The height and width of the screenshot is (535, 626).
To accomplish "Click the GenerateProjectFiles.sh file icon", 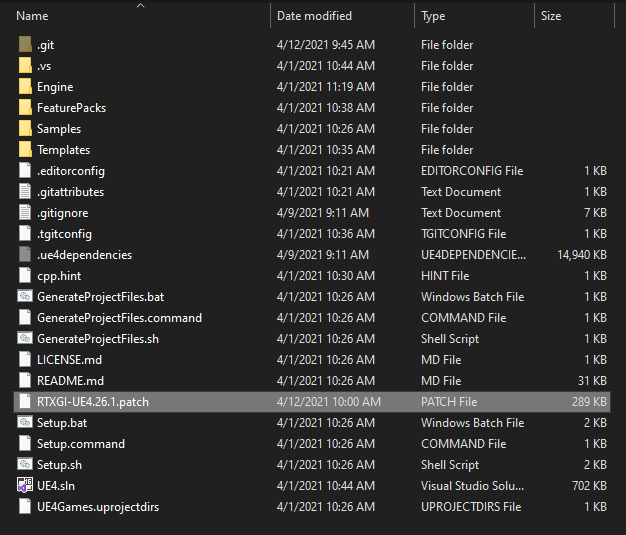I will pos(26,339).
